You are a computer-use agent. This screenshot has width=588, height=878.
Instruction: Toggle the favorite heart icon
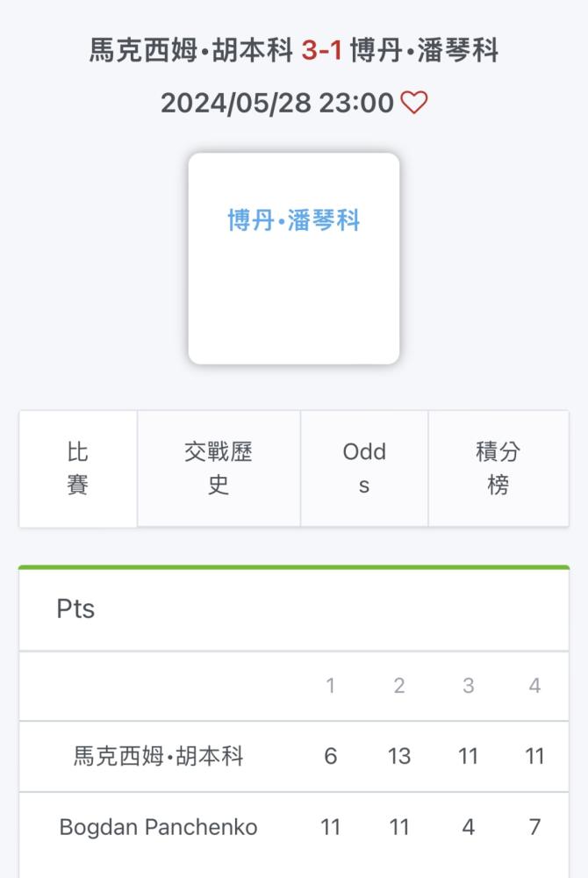(x=414, y=103)
